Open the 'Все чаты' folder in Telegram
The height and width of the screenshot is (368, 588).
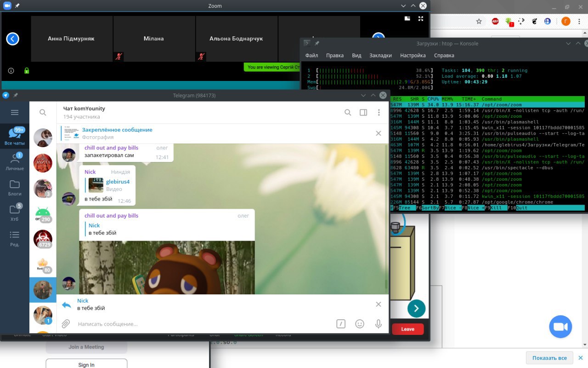tap(15, 136)
